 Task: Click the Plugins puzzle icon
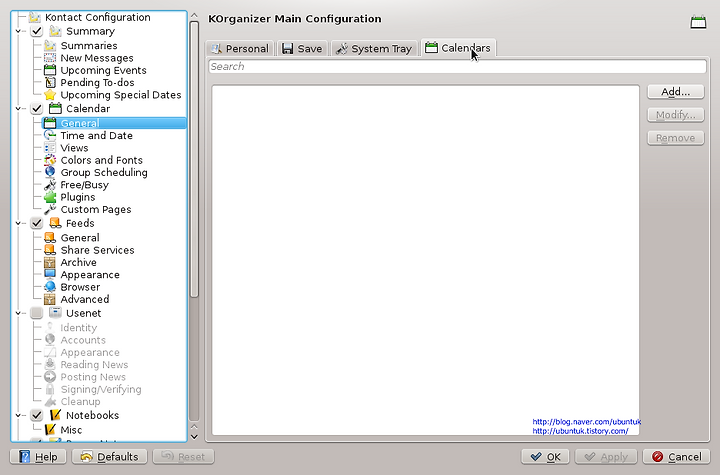tap(50, 197)
